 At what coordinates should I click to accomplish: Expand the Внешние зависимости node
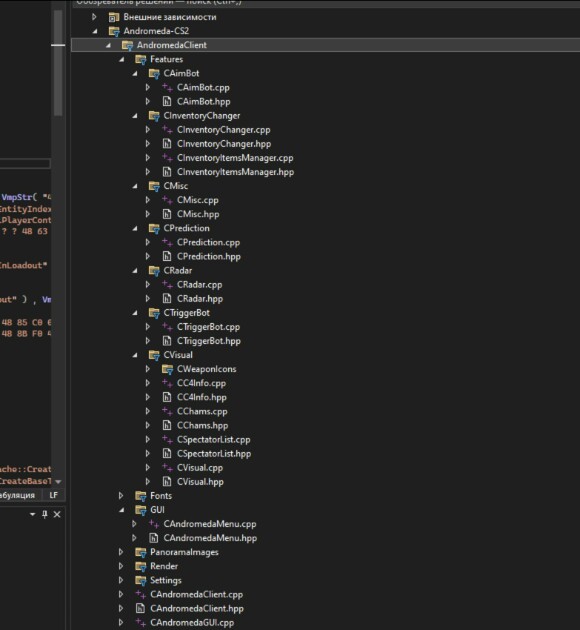[x=94, y=17]
